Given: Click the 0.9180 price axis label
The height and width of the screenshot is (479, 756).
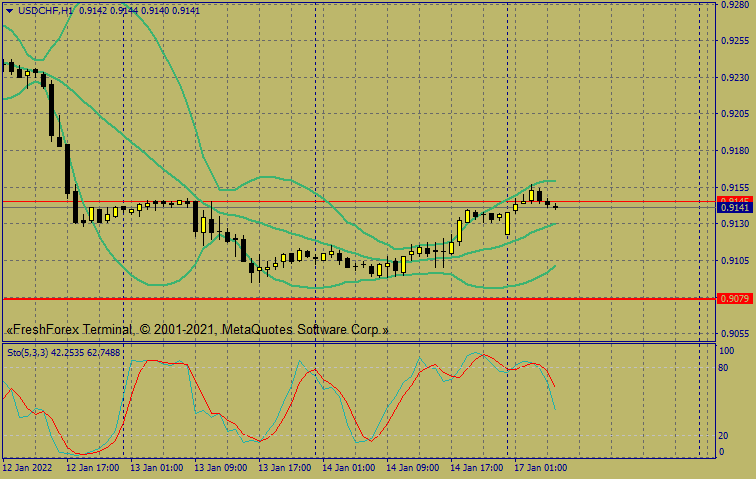Looking at the screenshot, I should tap(735, 151).
